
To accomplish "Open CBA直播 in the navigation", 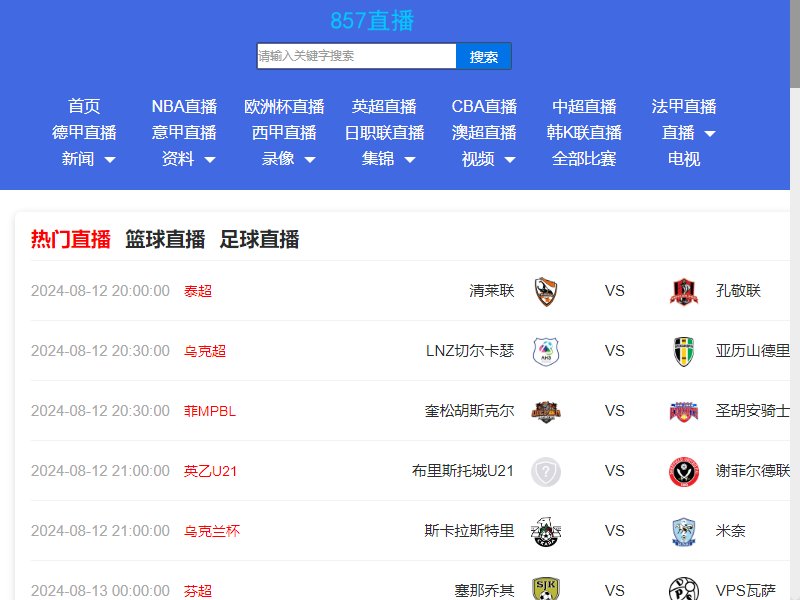I will tap(484, 106).
